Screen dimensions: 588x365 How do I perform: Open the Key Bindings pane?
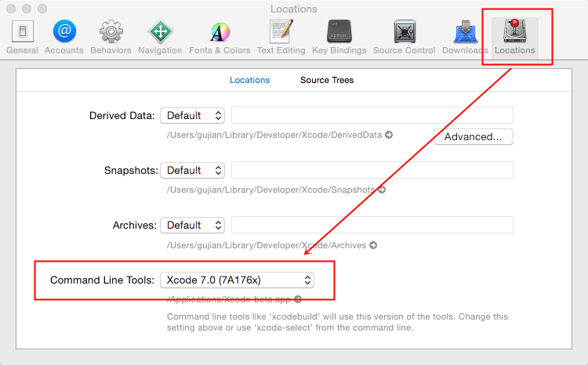pos(339,38)
